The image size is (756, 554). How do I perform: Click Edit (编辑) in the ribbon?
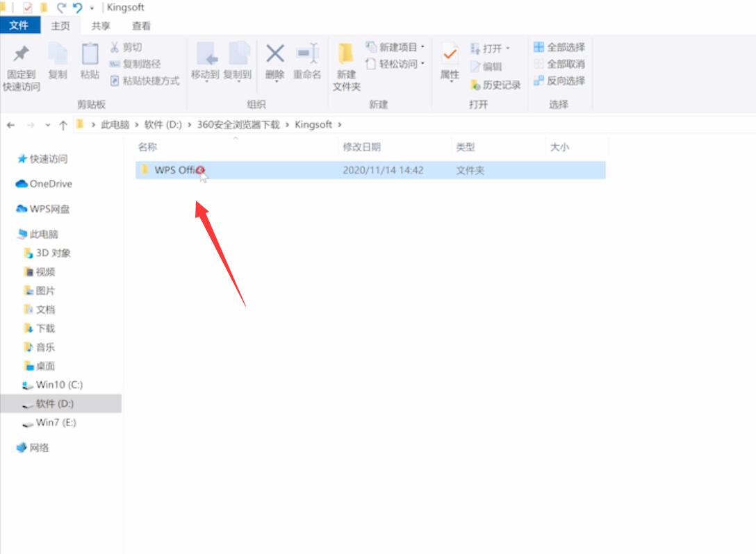click(486, 67)
